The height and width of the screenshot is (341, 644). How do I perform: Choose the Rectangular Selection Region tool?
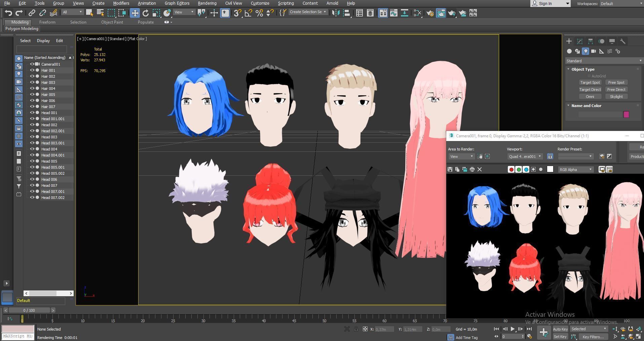[x=111, y=13]
